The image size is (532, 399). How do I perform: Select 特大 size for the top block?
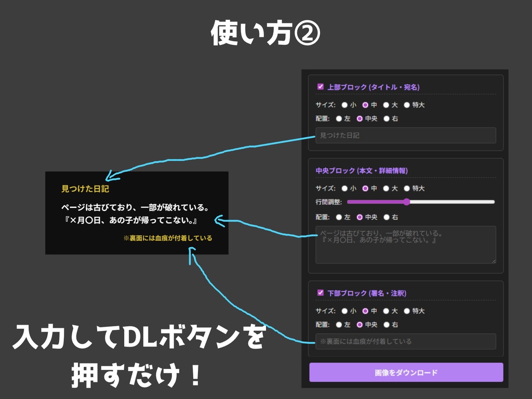click(x=407, y=105)
